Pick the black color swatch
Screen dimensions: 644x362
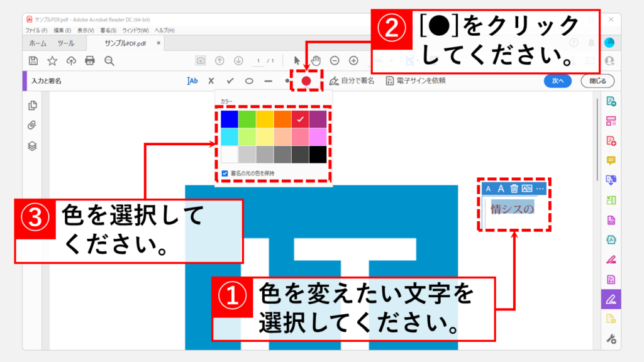pos(318,154)
